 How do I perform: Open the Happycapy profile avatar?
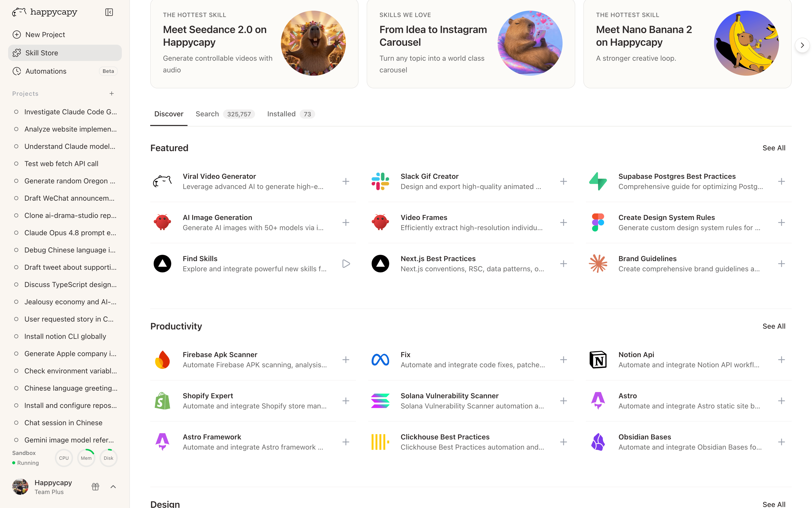click(x=20, y=486)
